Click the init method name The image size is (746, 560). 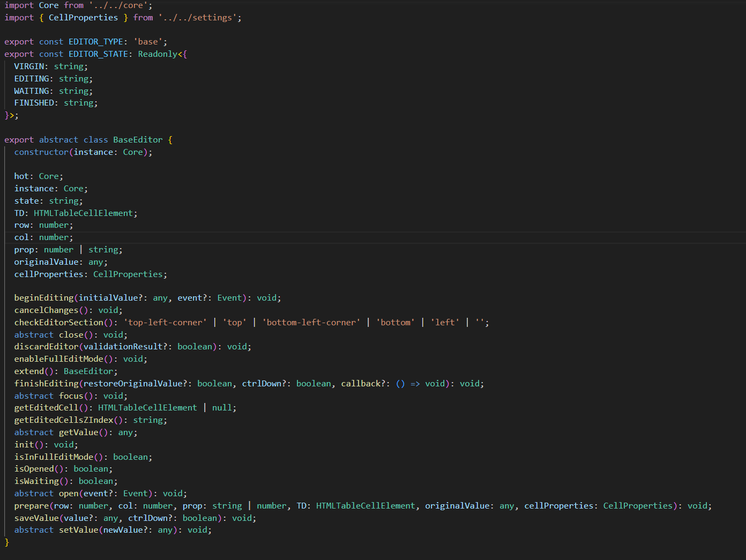coord(24,445)
